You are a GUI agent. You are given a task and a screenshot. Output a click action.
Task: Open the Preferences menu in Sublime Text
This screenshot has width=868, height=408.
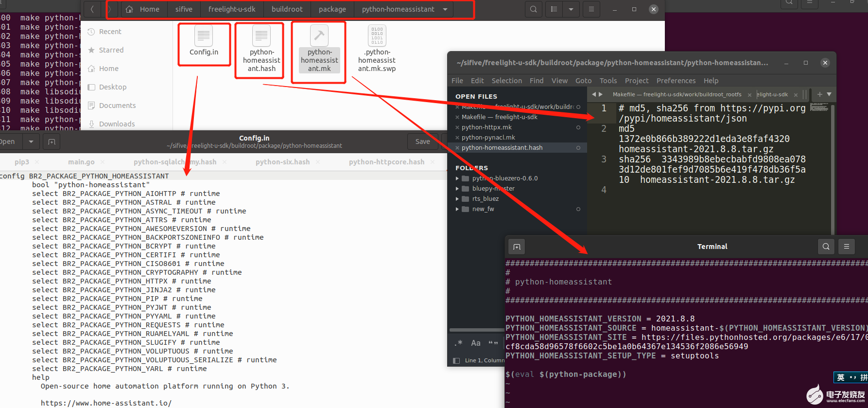pos(676,81)
